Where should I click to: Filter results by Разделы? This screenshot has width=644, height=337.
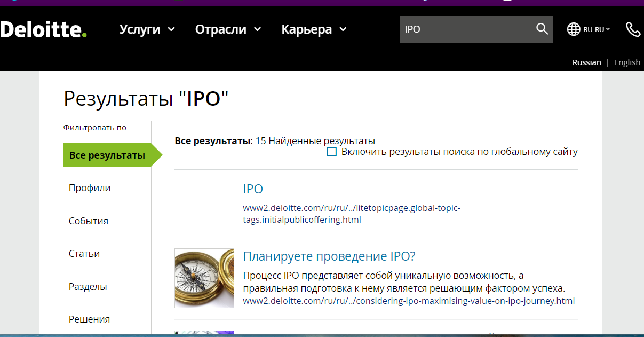tap(88, 287)
